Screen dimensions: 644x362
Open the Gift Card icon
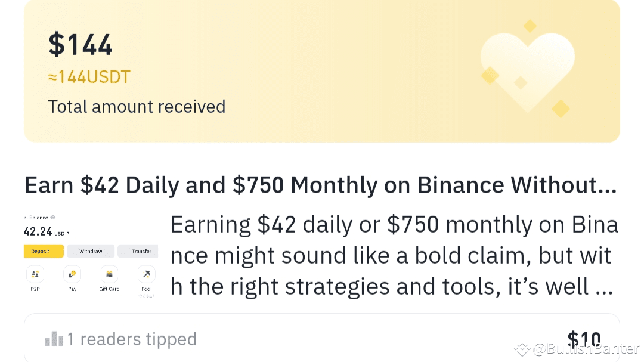coord(109,274)
